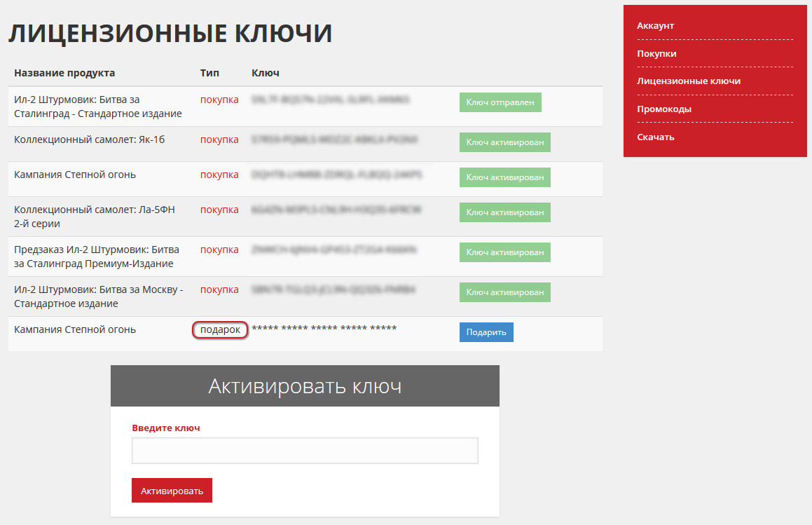The width and height of the screenshot is (812, 525).
Task: Select Предзаказ Битва за Сталинград Премиум-Издание text
Action: tap(96, 256)
